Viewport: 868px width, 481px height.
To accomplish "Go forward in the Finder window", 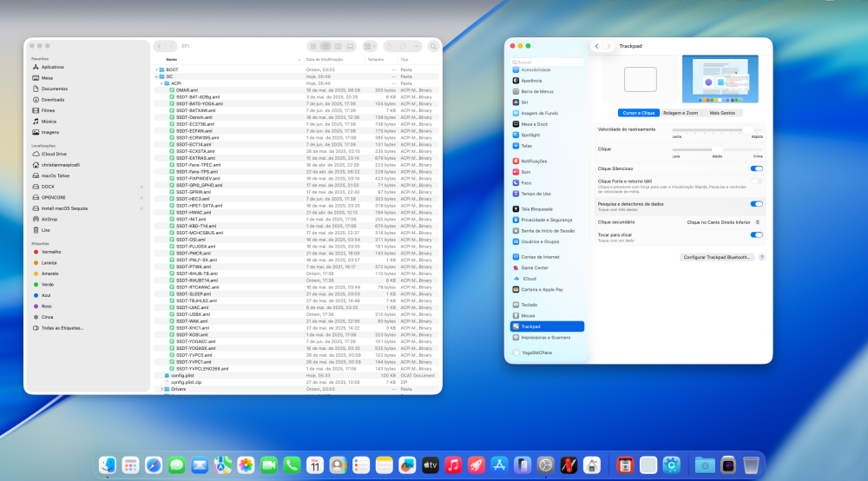I will (x=170, y=47).
